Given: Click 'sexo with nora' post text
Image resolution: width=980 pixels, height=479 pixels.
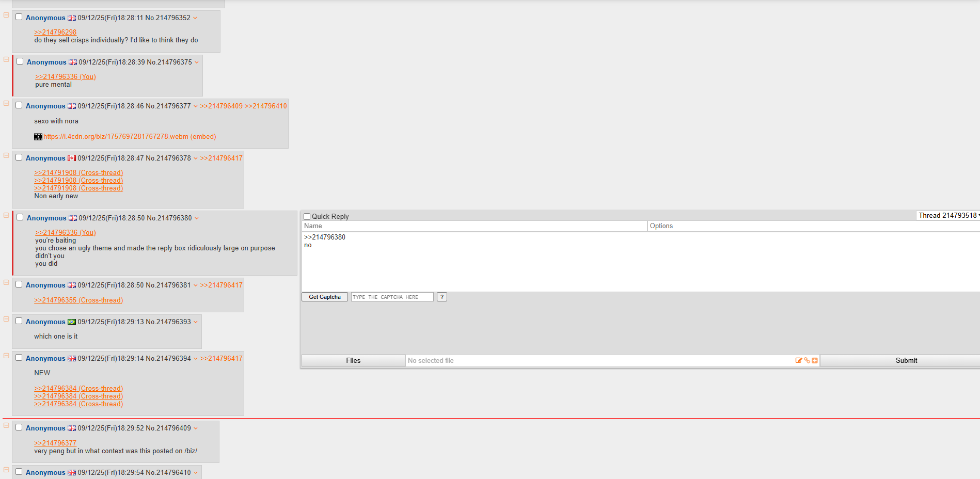Looking at the screenshot, I should pos(56,121).
